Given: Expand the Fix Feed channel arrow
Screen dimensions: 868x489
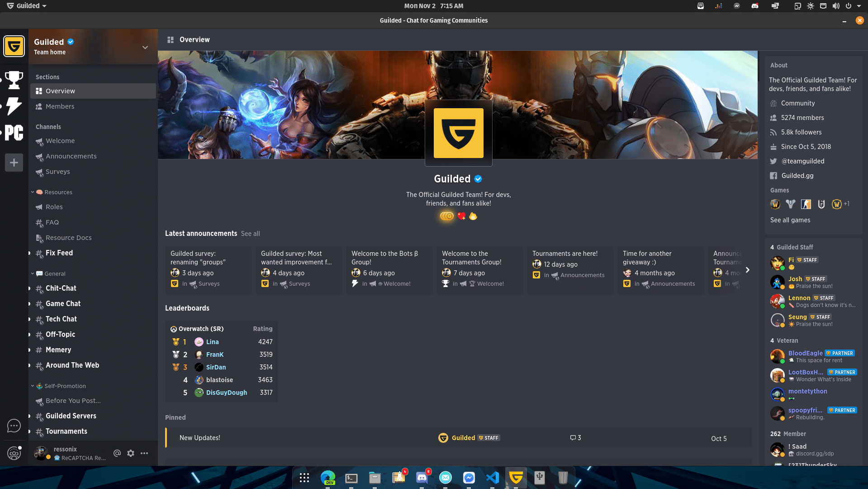Looking at the screenshot, I should (x=30, y=253).
